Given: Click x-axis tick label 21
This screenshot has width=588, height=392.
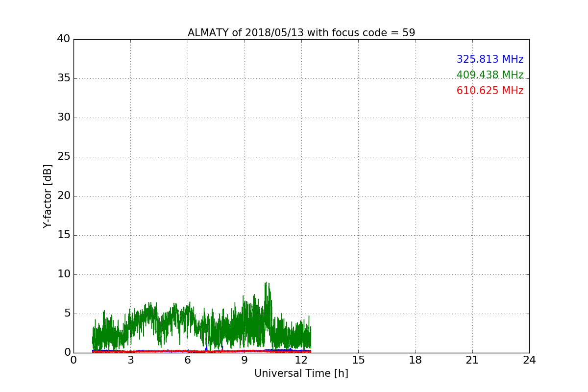Looking at the screenshot, I should click(472, 360).
